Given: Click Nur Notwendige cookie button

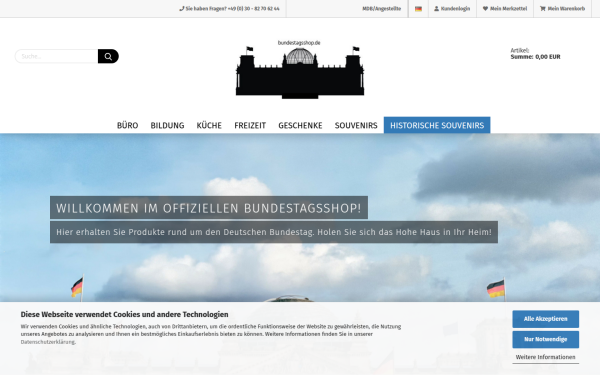Looking at the screenshot, I should (x=545, y=339).
